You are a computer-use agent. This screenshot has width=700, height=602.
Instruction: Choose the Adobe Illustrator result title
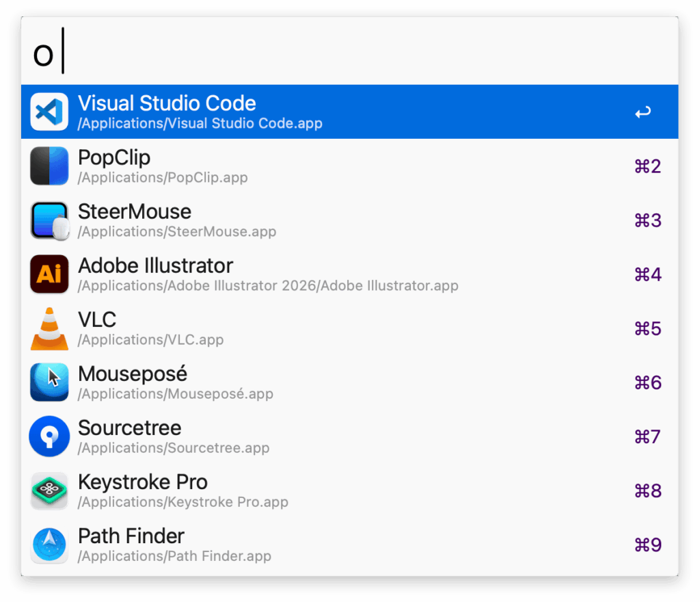[x=155, y=265]
